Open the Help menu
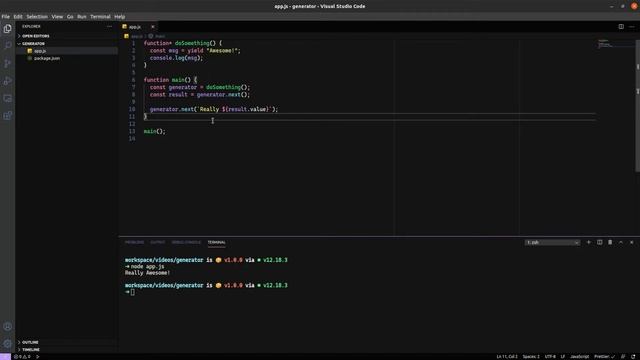Image resolution: width=640 pixels, height=360 pixels. click(120, 17)
